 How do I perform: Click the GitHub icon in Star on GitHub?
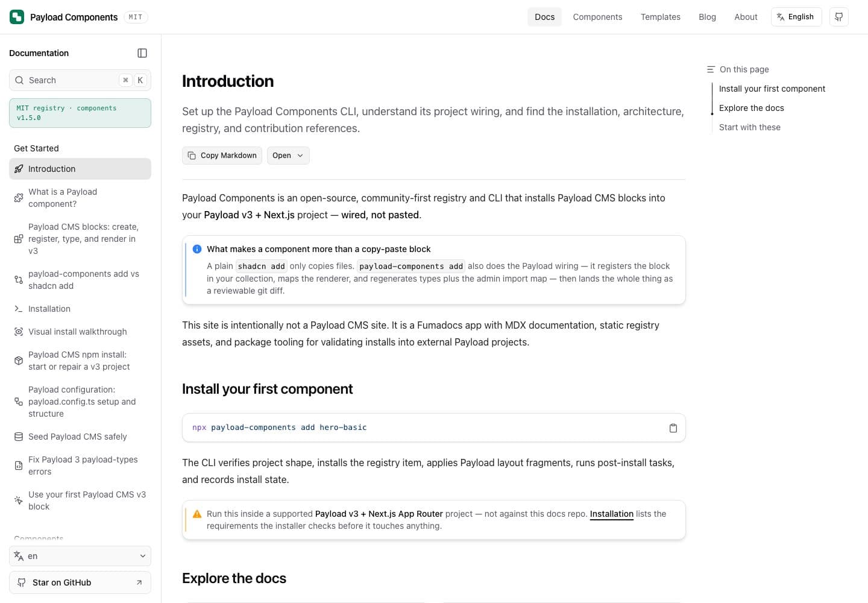(x=22, y=582)
